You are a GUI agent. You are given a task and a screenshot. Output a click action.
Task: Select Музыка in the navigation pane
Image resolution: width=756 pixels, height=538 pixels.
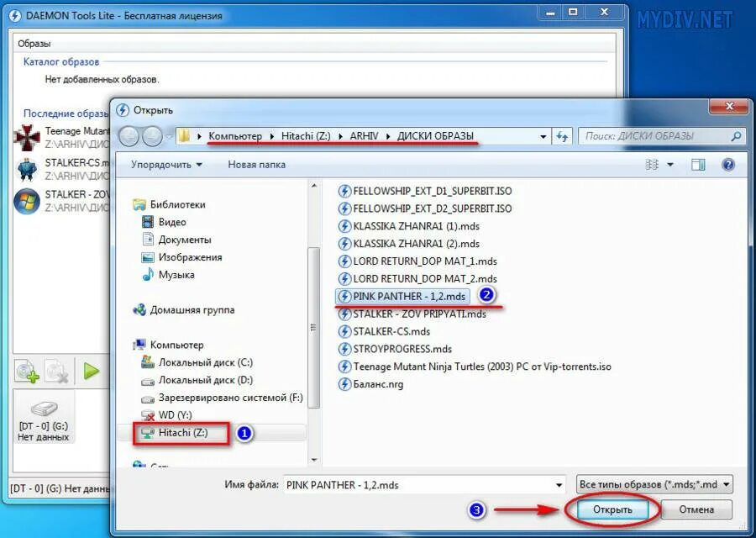coord(168,275)
